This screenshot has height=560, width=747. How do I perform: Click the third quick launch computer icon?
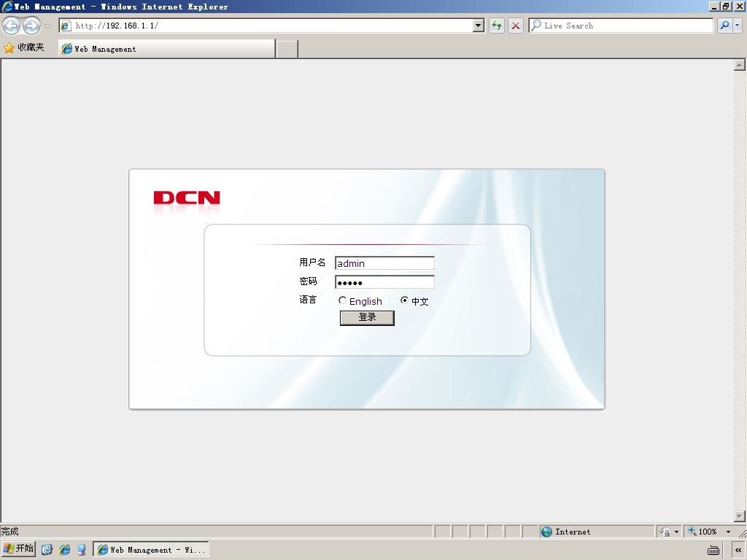[82, 550]
